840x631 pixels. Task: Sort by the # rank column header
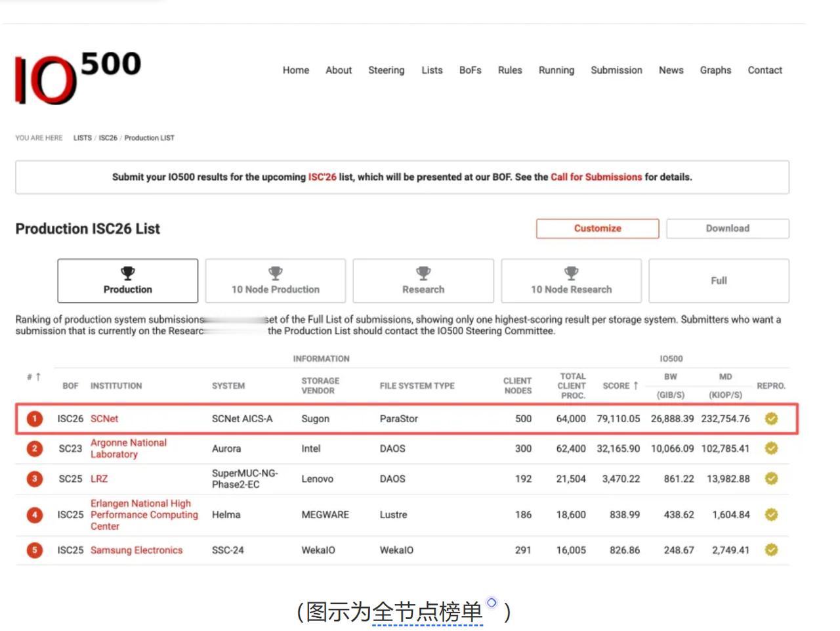point(34,376)
